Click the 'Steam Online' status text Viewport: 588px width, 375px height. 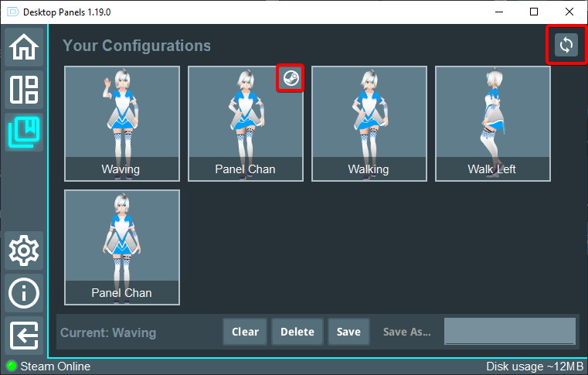(x=55, y=366)
